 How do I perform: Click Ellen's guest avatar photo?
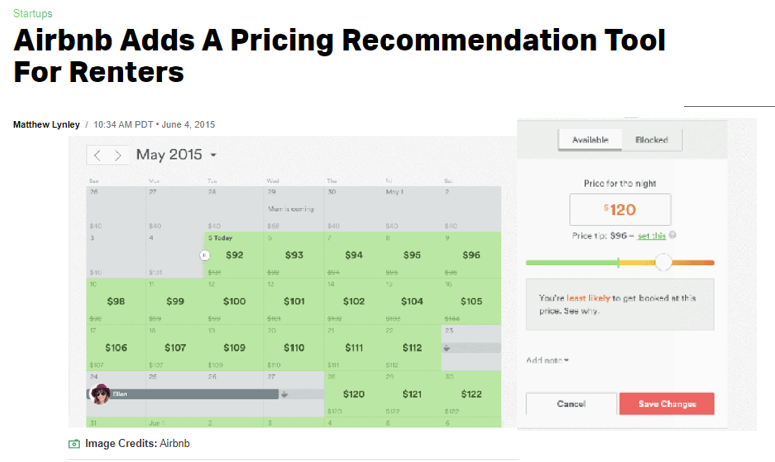pos(99,394)
